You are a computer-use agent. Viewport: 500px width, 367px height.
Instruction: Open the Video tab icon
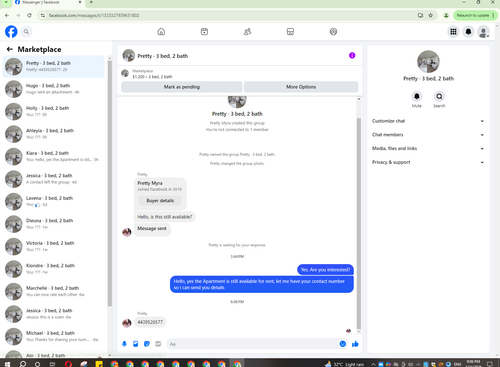click(204, 32)
